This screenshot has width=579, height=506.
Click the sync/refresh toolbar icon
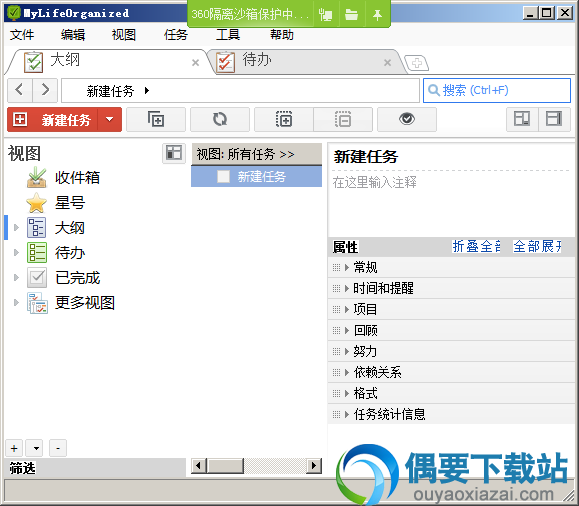pyautogui.click(x=220, y=119)
